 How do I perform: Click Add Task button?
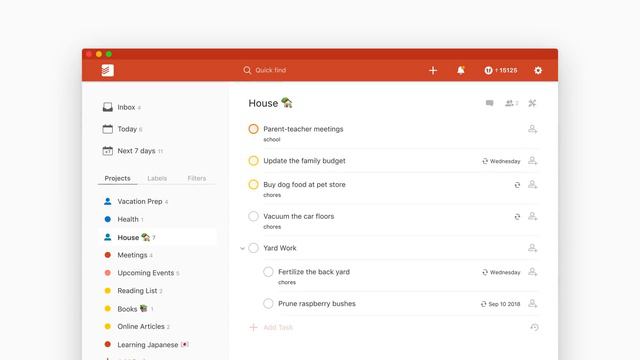coord(271,327)
